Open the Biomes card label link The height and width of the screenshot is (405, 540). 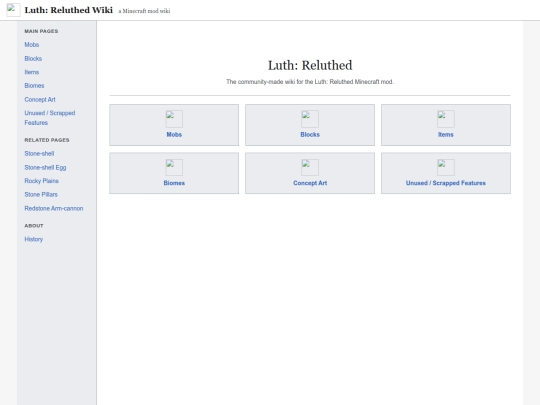pyautogui.click(x=174, y=183)
